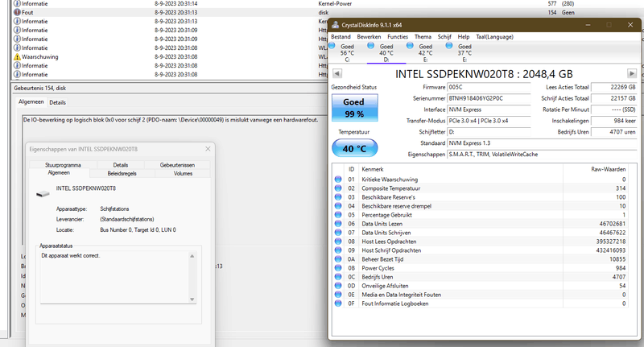Image resolution: width=644 pixels, height=347 pixels.
Task: Click the Eigenschappen field with S.M.A.R.T.
Action: coord(542,155)
